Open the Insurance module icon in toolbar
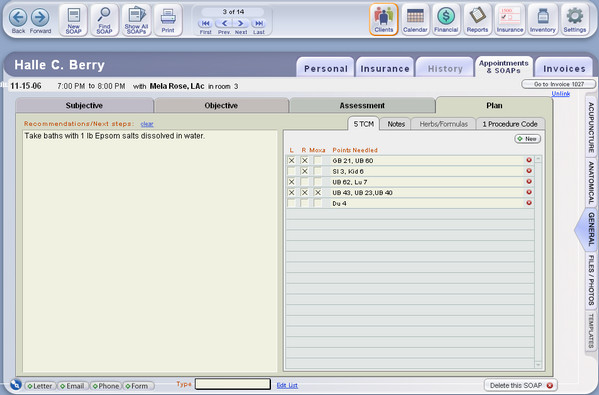Viewport: 599px width, 395px height. point(510,19)
